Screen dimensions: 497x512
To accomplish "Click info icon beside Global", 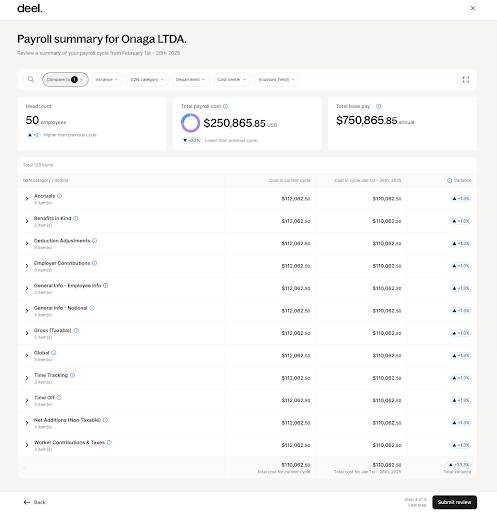I will point(54,353).
